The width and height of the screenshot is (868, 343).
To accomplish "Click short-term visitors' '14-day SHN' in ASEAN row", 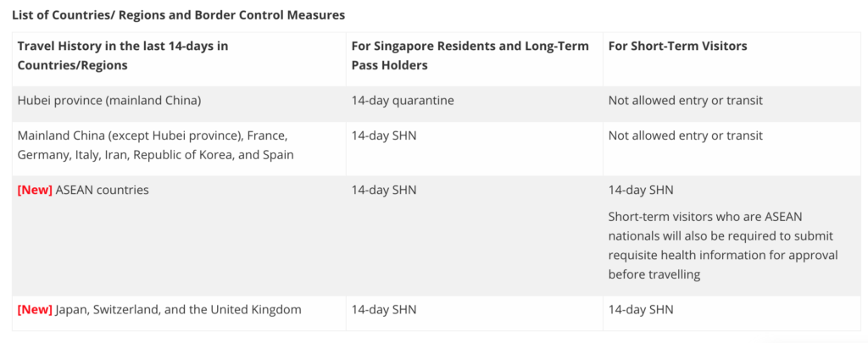I will [x=640, y=191].
